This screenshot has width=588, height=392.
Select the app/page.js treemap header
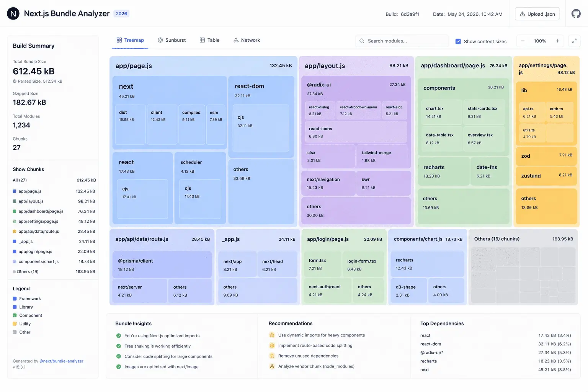[203, 66]
